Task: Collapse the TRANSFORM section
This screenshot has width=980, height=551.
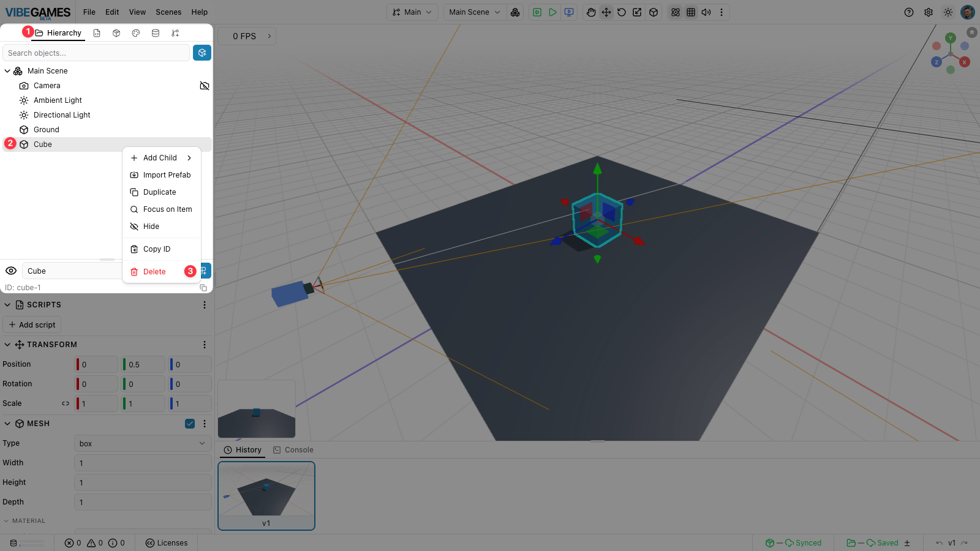Action: click(7, 345)
